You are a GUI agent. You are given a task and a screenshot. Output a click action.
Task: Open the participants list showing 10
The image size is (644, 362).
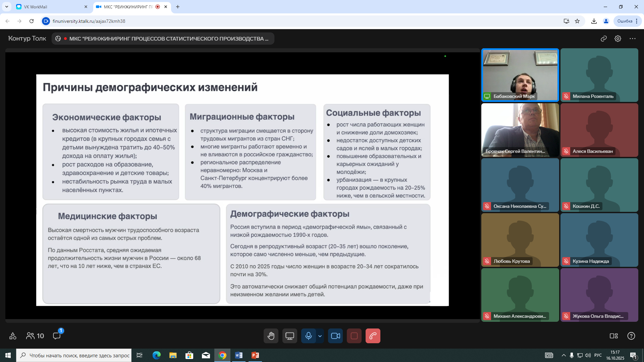35,336
